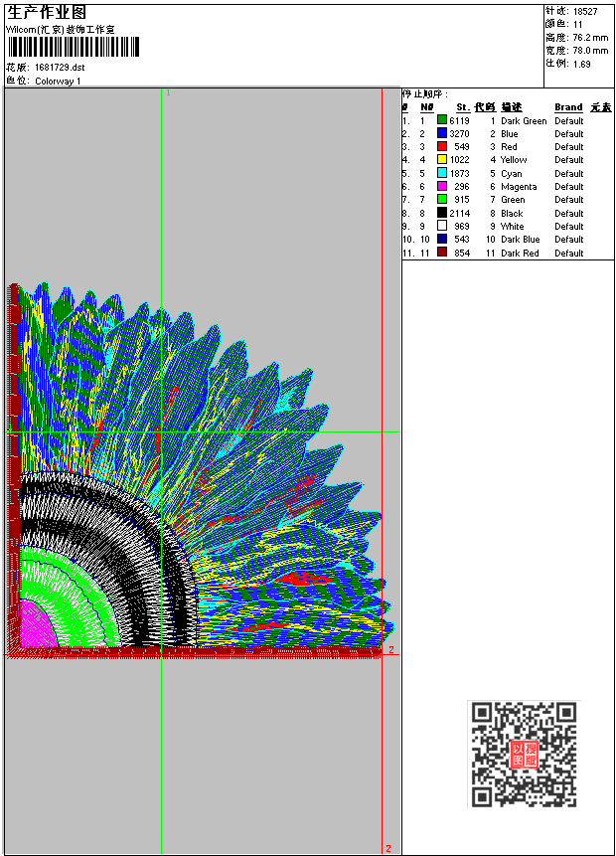Select the White color swatch
Image resolution: width=616 pixels, height=856 pixels.
[x=442, y=226]
